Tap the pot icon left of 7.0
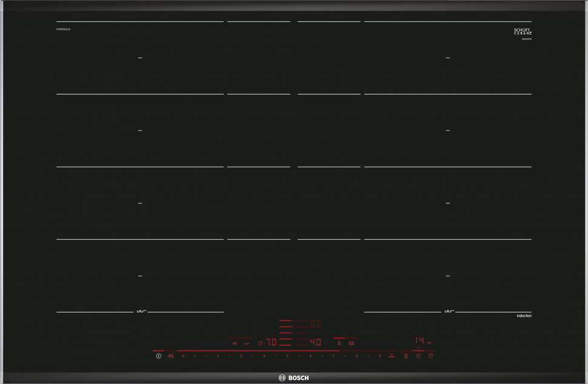588x384 pixels. (235, 343)
